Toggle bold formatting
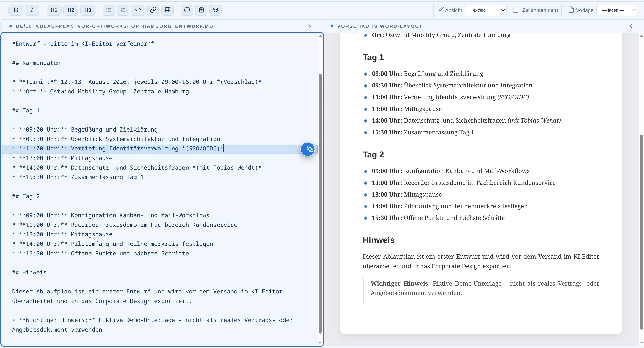This screenshot has width=644, height=348. tap(16, 10)
